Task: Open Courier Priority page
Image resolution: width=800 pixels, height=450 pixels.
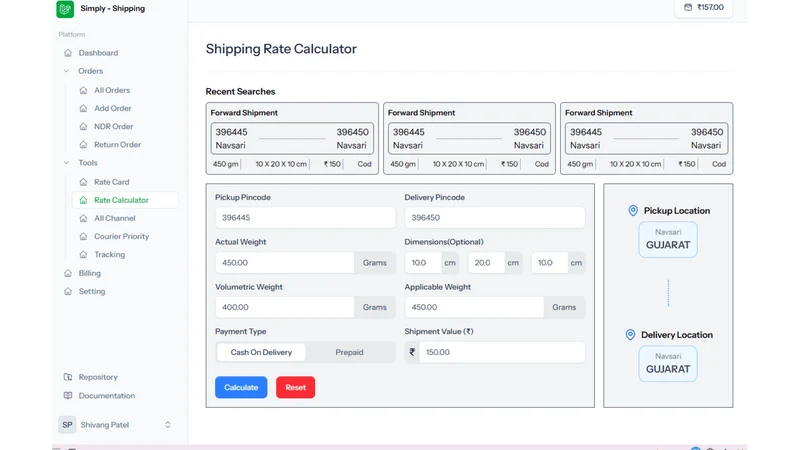Action: click(x=121, y=236)
